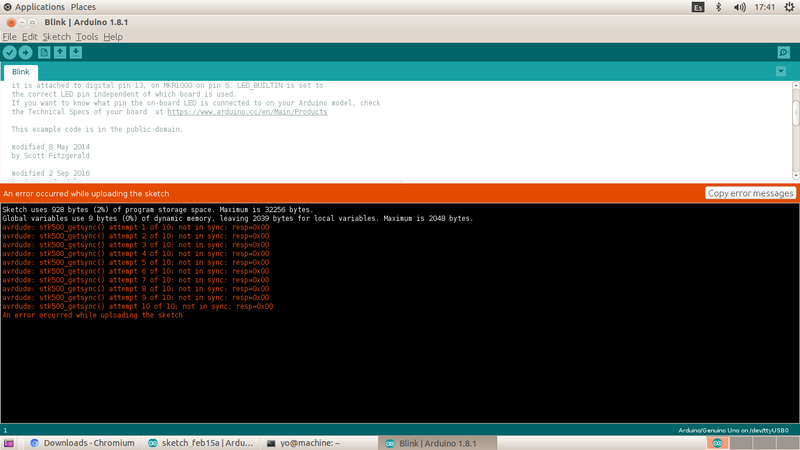Open the Serial Monitor icon
Screen dimensions: 800x450
tap(784, 52)
